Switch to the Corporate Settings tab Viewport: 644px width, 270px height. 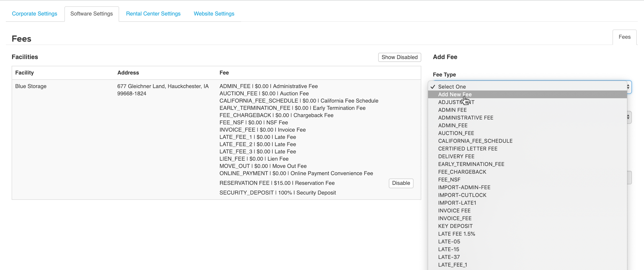(34, 14)
